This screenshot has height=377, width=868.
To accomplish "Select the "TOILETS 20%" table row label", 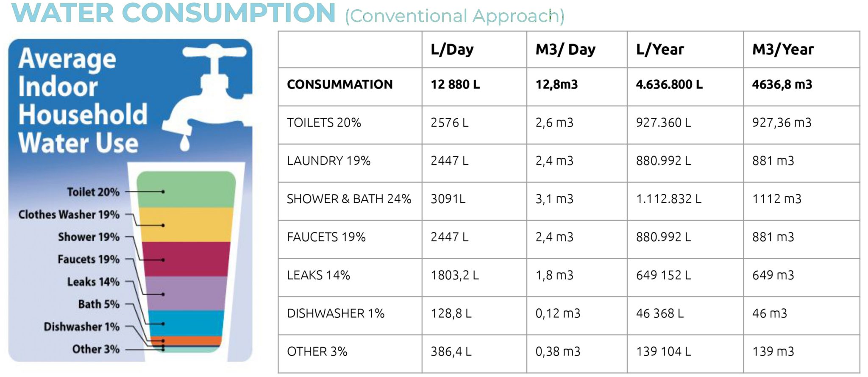I will 324,123.
